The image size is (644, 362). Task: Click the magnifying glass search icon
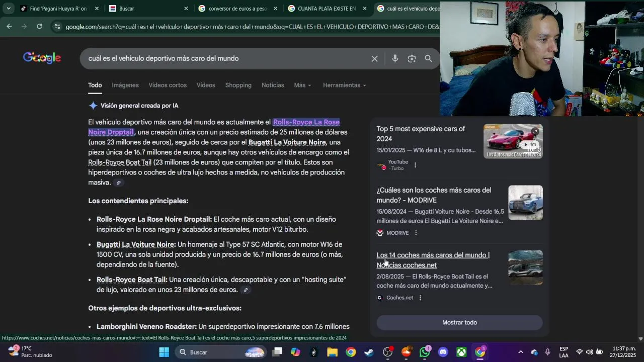coord(428,59)
